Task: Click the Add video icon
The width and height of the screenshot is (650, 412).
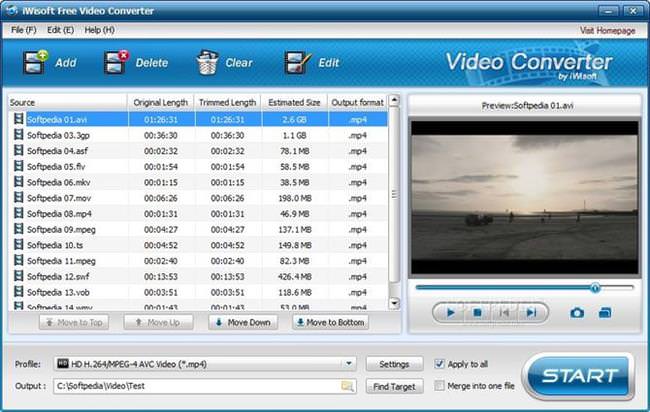Action: pos(35,62)
